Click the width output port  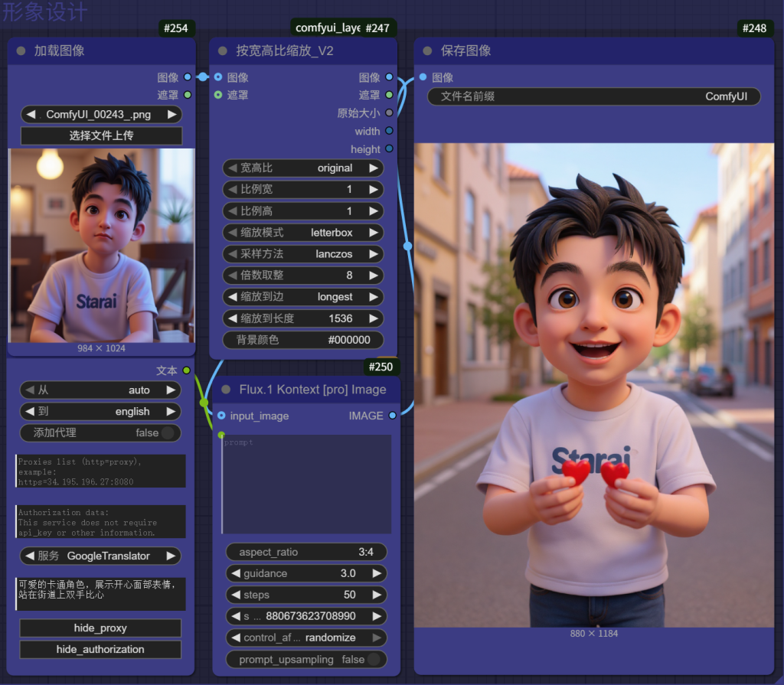point(389,131)
